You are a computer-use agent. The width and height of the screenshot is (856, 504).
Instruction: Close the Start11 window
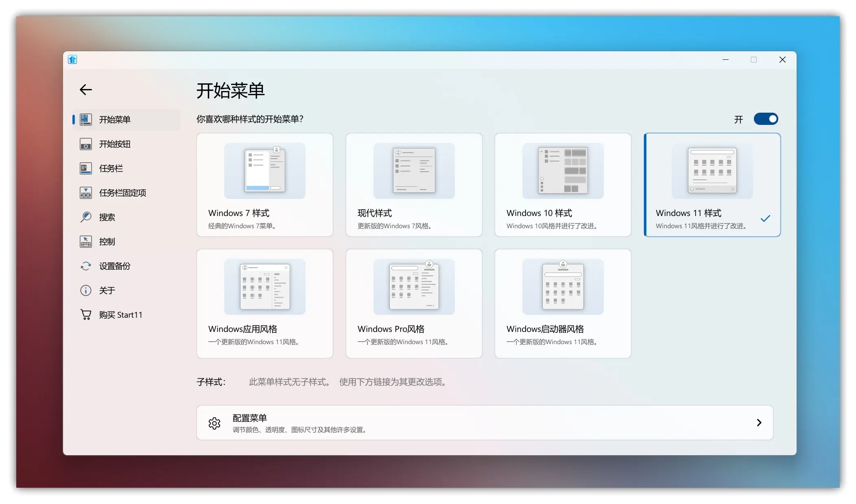[782, 60]
